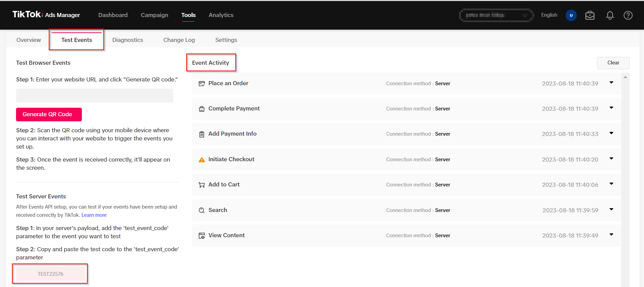Click the Generate QR Code button
The width and height of the screenshot is (644, 287).
49,115
